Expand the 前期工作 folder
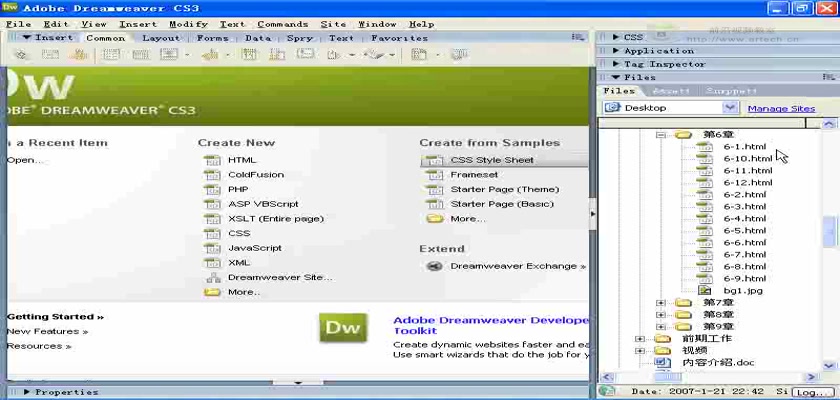The image size is (840, 400). point(640,339)
